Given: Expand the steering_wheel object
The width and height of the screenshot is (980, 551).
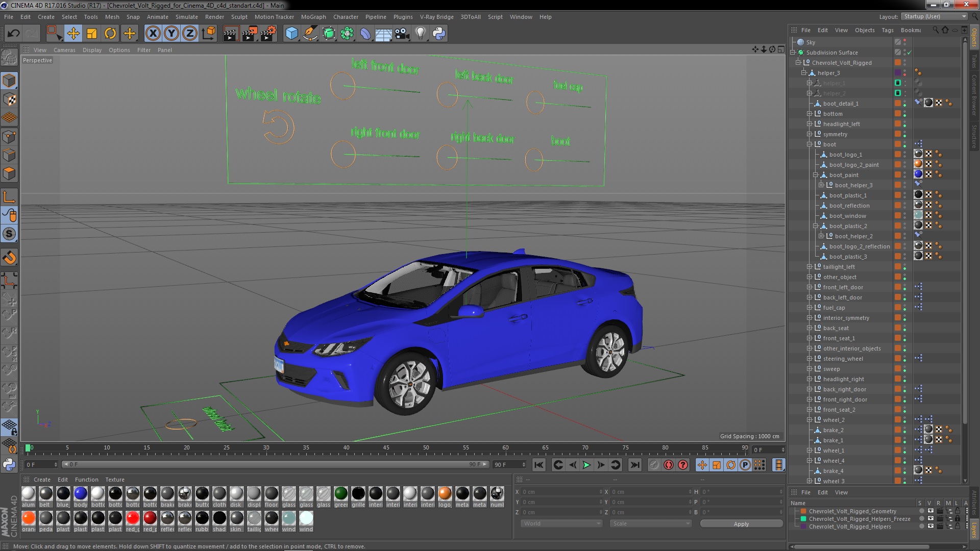Looking at the screenshot, I should click(810, 359).
